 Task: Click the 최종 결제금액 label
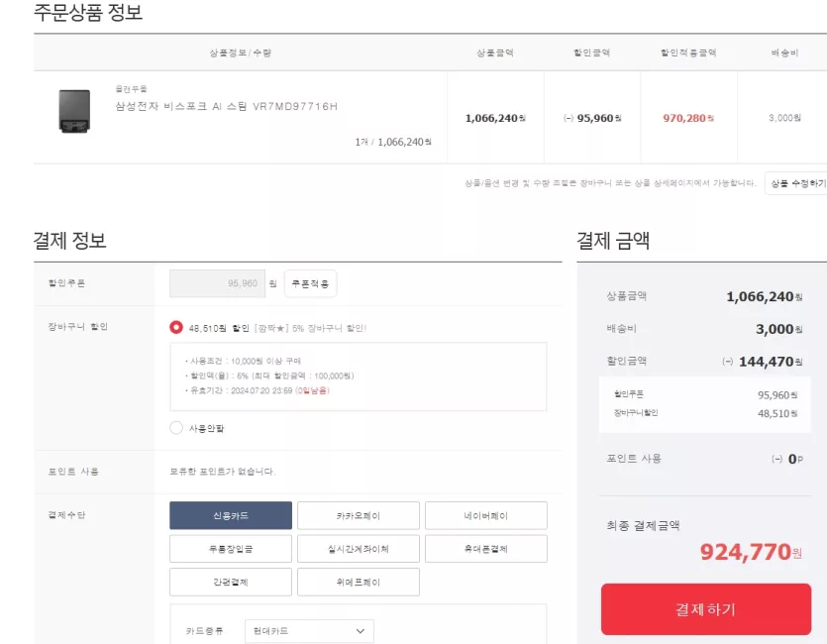(x=643, y=525)
